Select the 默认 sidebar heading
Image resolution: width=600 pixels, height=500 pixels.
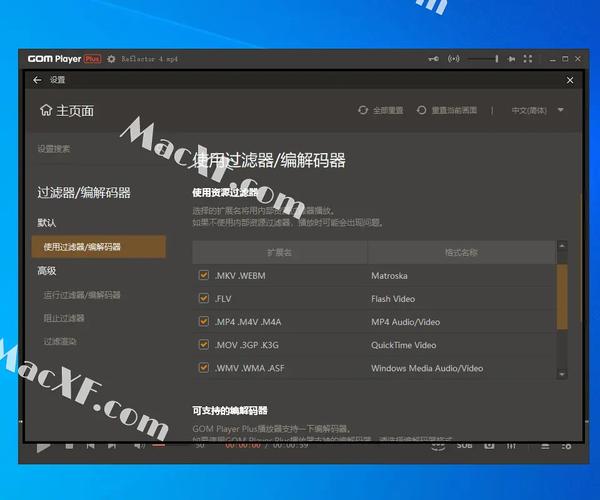[x=47, y=223]
